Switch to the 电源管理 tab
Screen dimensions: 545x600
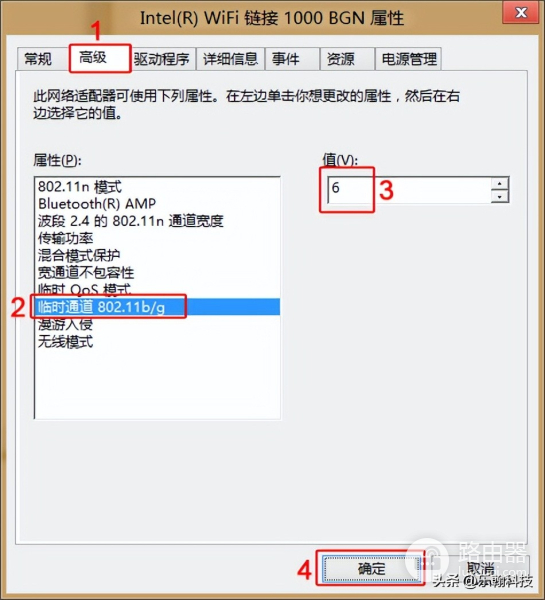pyautogui.click(x=408, y=59)
